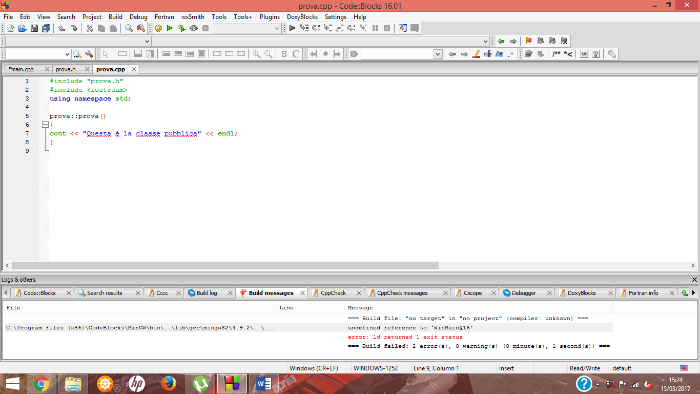Close the prova.cpp editor tab
700x394 pixels.
coord(133,69)
